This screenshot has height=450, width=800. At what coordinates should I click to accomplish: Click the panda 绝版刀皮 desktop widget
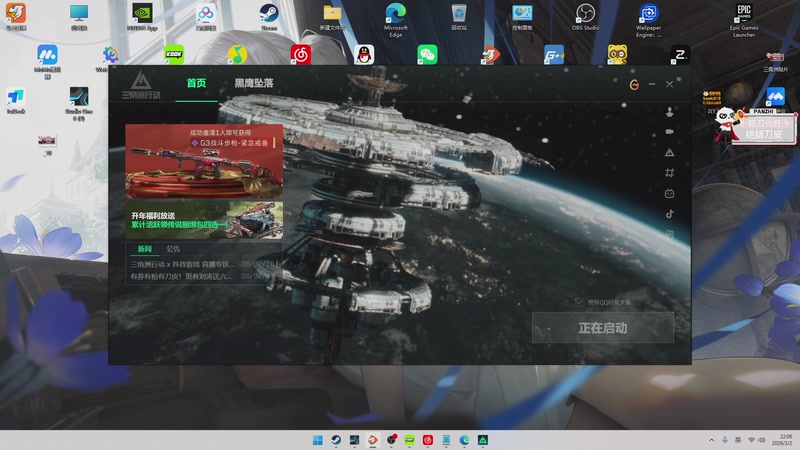[x=755, y=126]
